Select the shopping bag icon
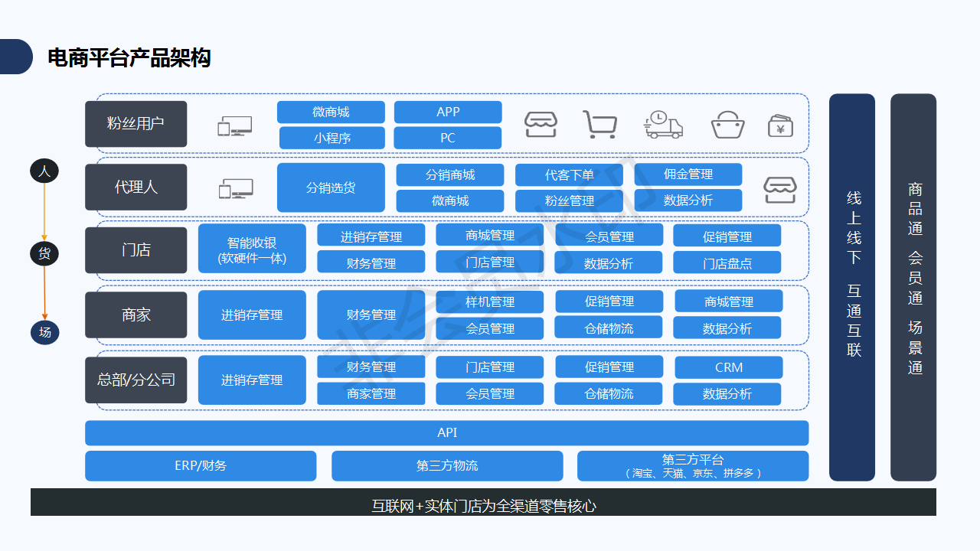 [727, 125]
